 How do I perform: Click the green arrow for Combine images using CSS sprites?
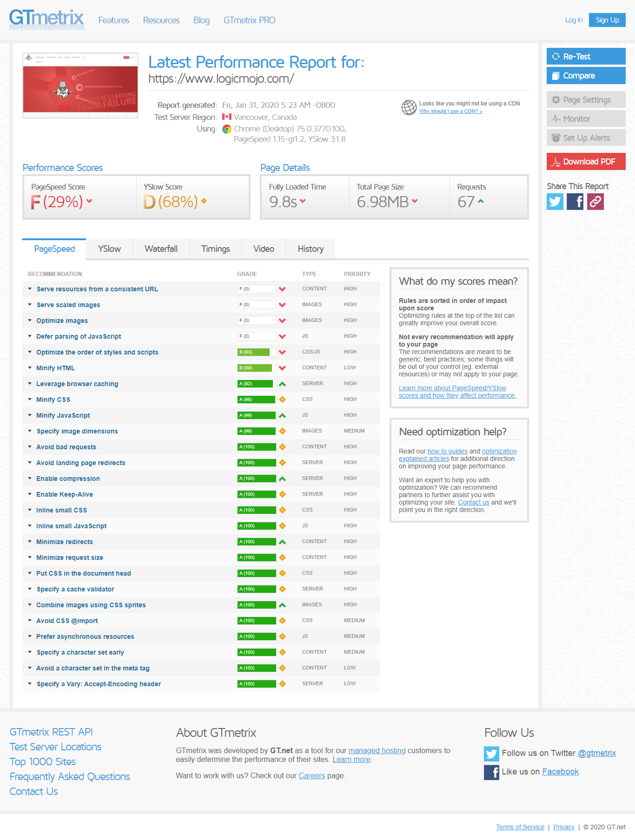pyautogui.click(x=282, y=605)
